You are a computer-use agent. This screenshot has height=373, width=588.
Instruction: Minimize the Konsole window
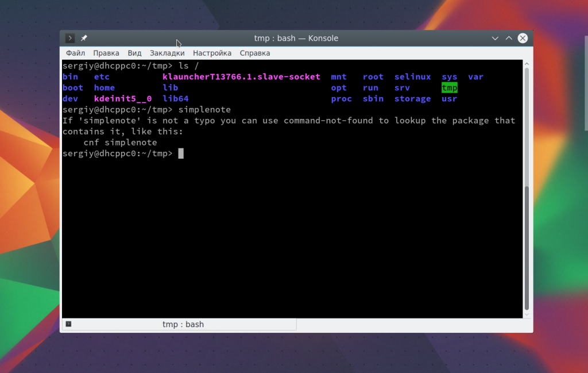pyautogui.click(x=495, y=39)
